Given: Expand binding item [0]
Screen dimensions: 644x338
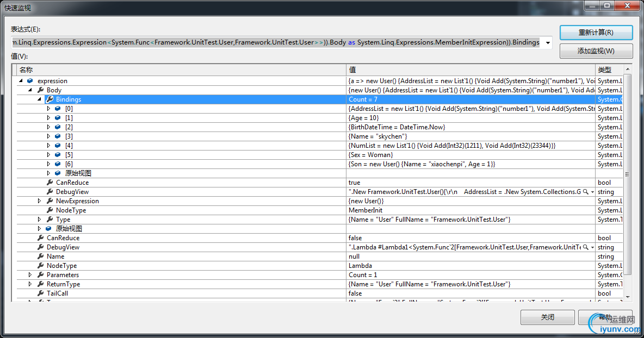Looking at the screenshot, I should coord(48,109).
